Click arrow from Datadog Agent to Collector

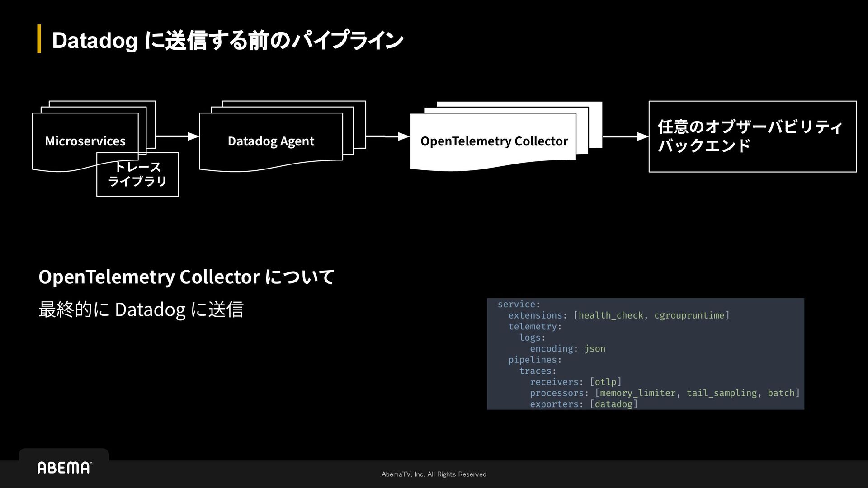[387, 136]
